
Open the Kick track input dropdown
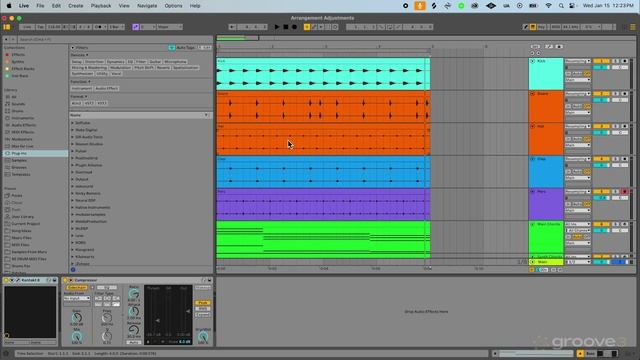tap(578, 61)
